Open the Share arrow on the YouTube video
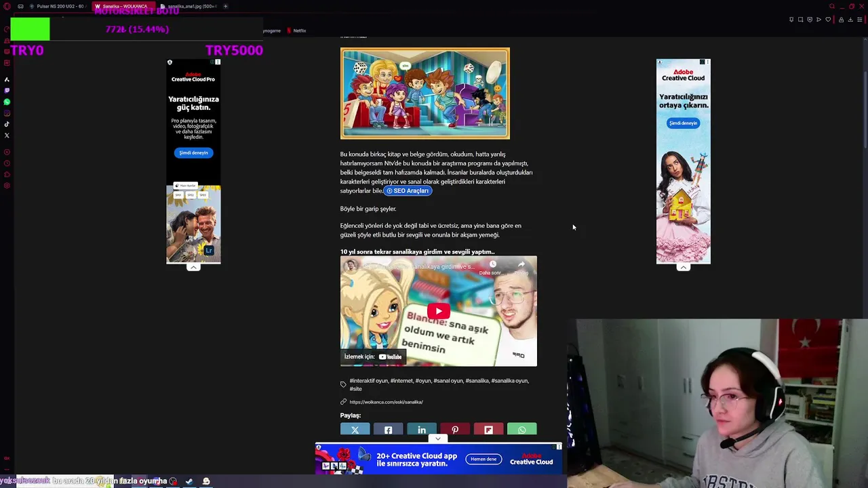The width and height of the screenshot is (868, 488). (x=521, y=265)
